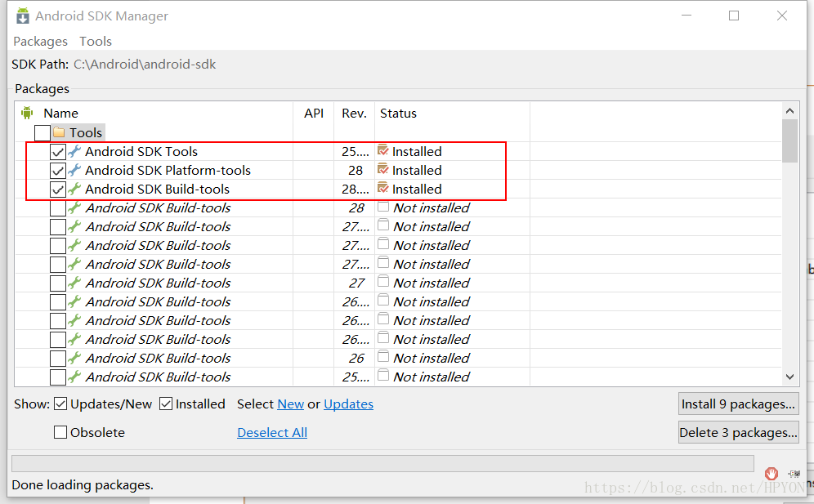Enable the Obsolete show filter
The image size is (814, 504).
click(x=60, y=432)
